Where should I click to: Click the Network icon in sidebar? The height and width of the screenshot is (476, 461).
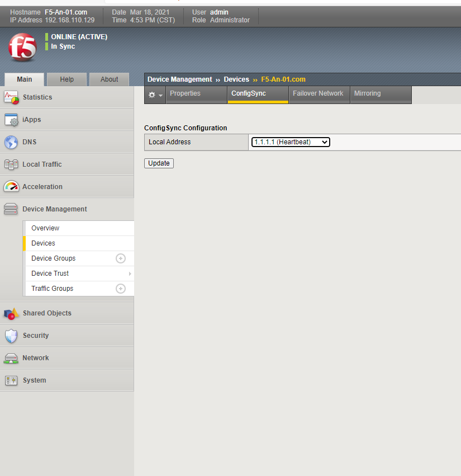click(x=11, y=358)
